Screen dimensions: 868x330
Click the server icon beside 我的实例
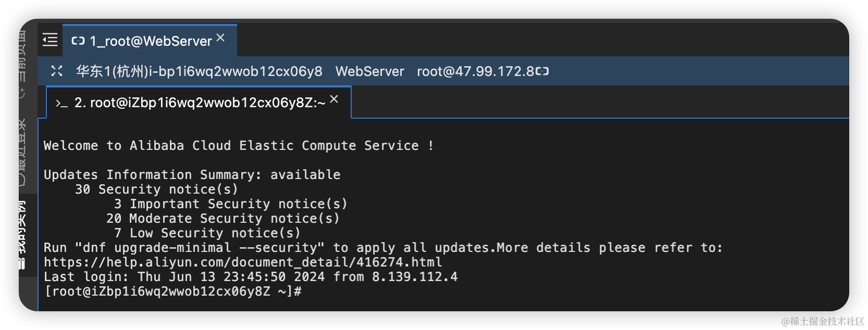tap(22, 263)
